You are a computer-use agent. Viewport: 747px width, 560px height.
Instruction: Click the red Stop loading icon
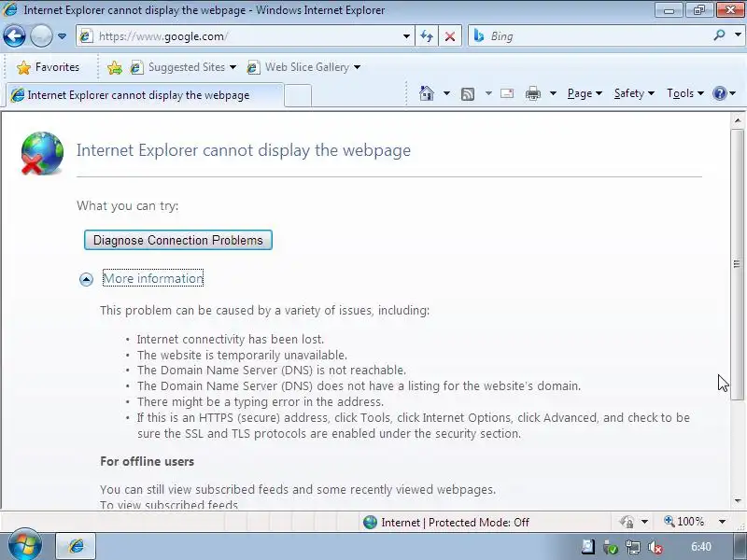coord(450,36)
